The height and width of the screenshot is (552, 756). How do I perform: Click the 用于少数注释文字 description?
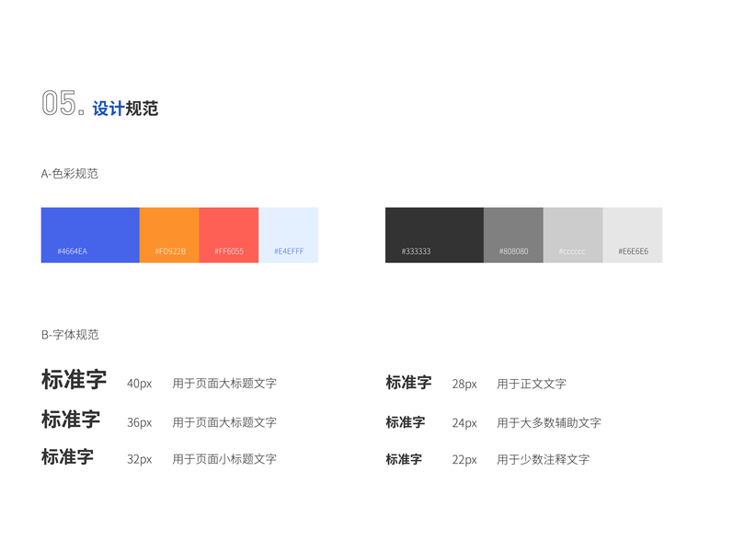coord(544,459)
